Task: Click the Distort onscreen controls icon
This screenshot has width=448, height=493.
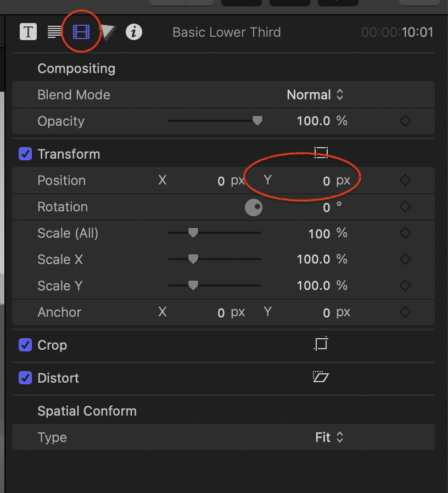Action: click(321, 377)
